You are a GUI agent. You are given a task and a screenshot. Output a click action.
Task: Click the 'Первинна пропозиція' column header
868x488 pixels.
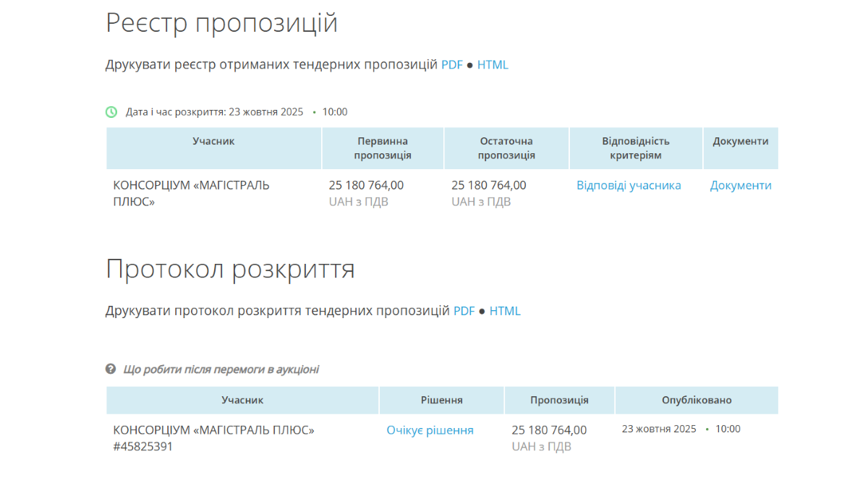coord(383,148)
